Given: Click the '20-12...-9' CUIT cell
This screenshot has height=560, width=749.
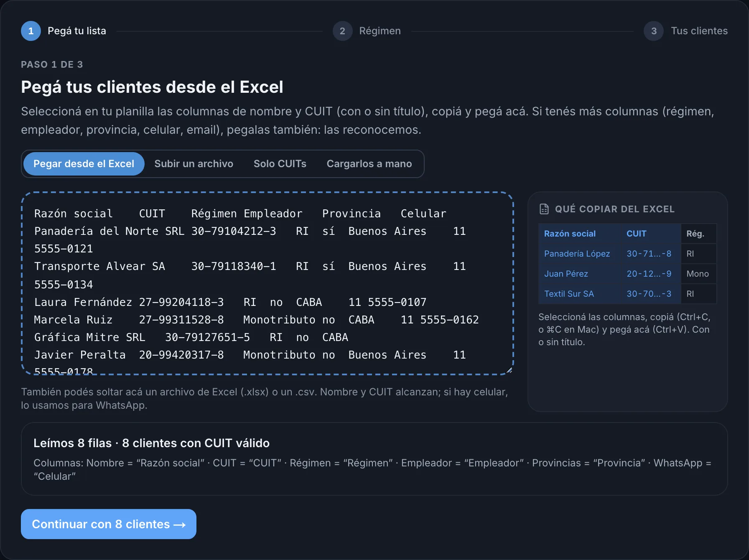Looking at the screenshot, I should pos(651,274).
